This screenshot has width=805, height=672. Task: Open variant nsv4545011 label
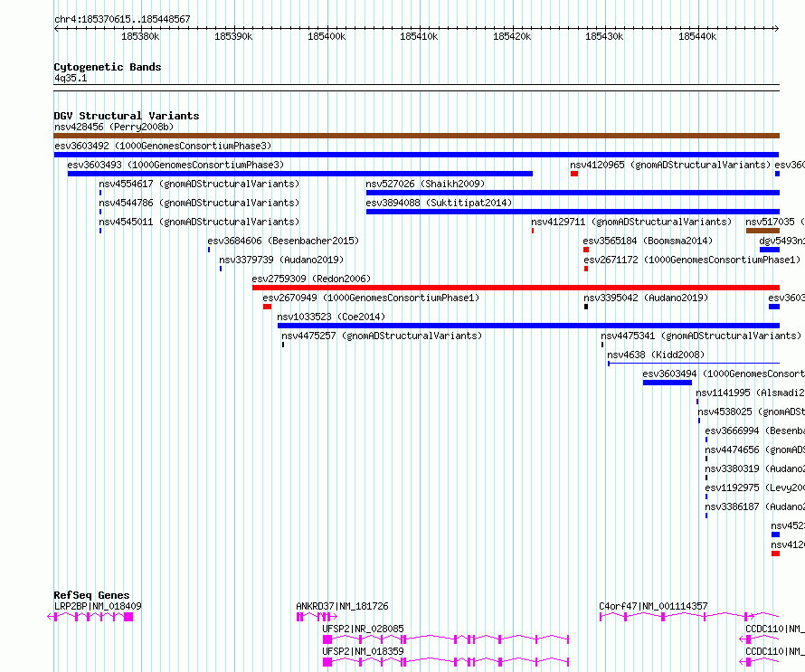[199, 222]
